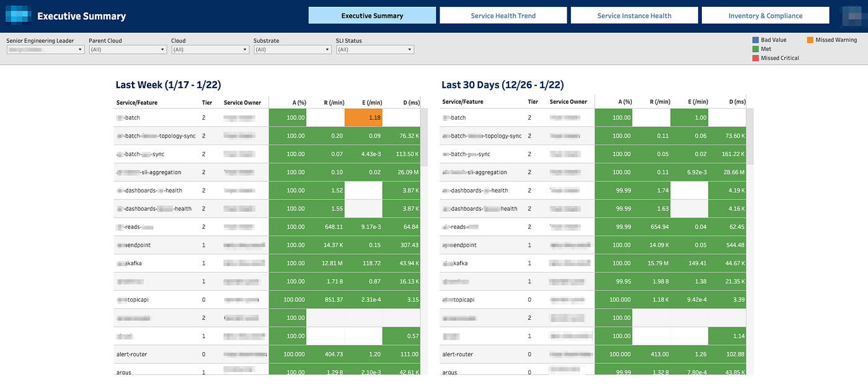The height and width of the screenshot is (388, 868).
Task: Select the 6.92e-3 cell
Action: pyautogui.click(x=689, y=172)
